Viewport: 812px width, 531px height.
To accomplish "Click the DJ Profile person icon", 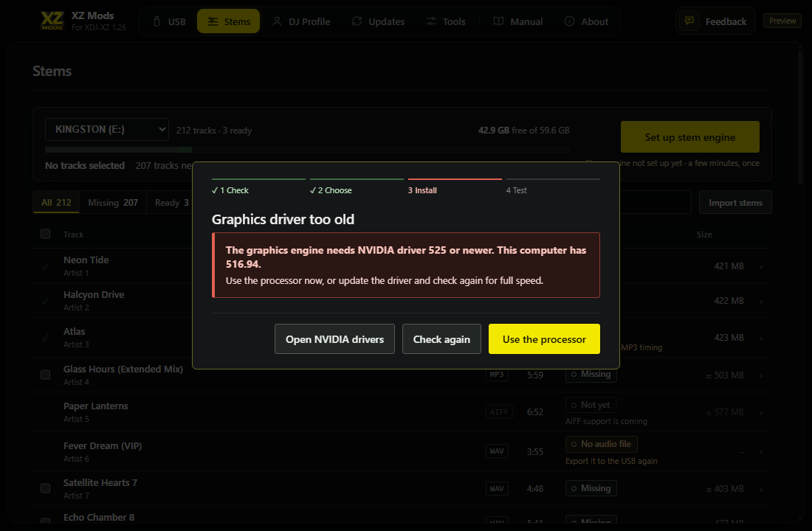I will (277, 21).
